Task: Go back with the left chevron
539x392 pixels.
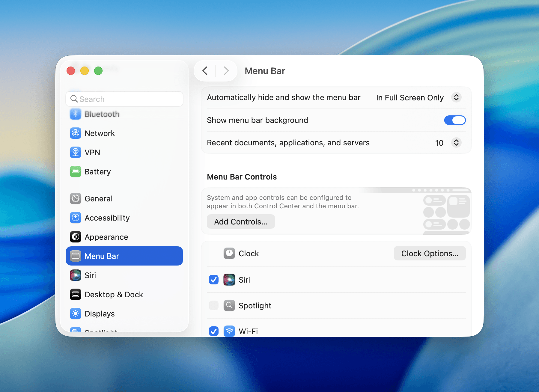Action: click(205, 71)
